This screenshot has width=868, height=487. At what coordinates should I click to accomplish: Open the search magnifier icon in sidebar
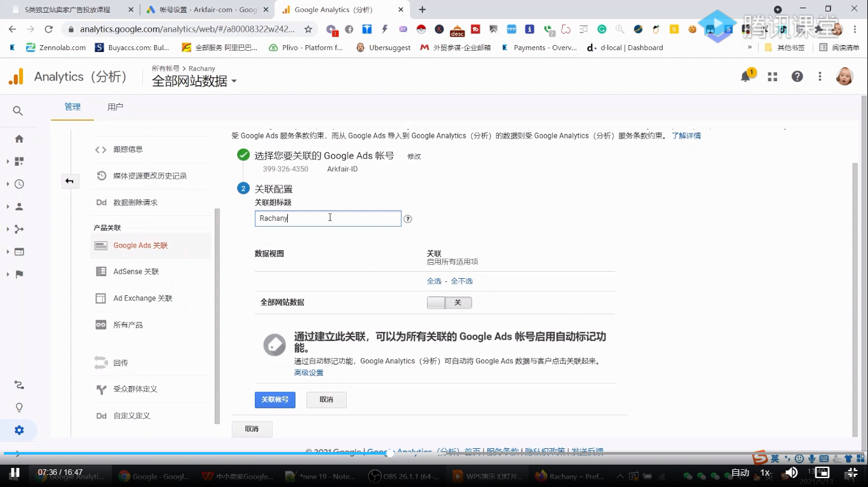click(x=17, y=110)
